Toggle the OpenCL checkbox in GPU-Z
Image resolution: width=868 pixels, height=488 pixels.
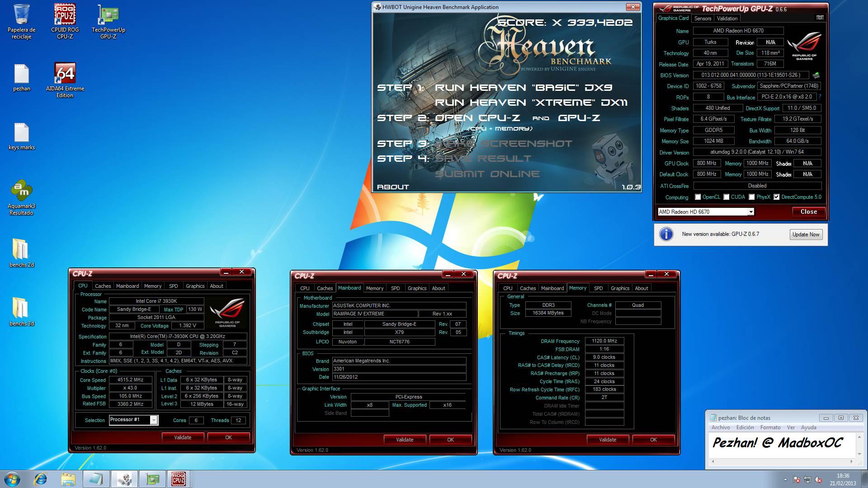coord(698,197)
